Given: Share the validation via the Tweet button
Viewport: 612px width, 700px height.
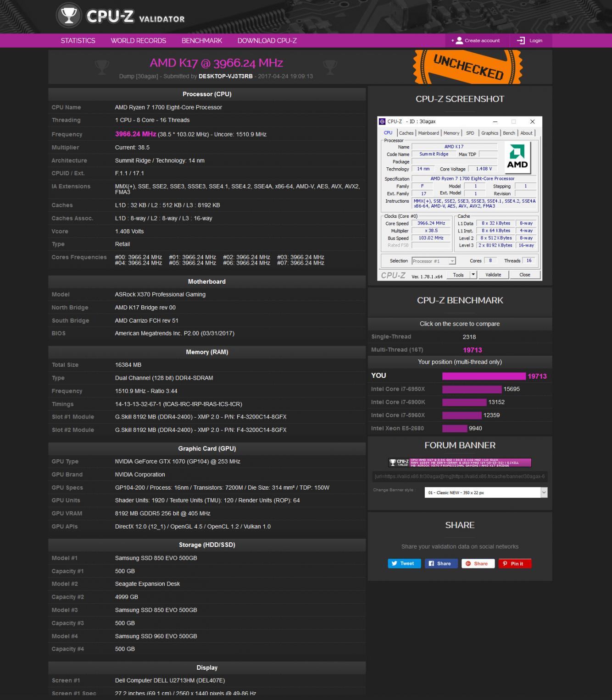Looking at the screenshot, I should click(404, 563).
